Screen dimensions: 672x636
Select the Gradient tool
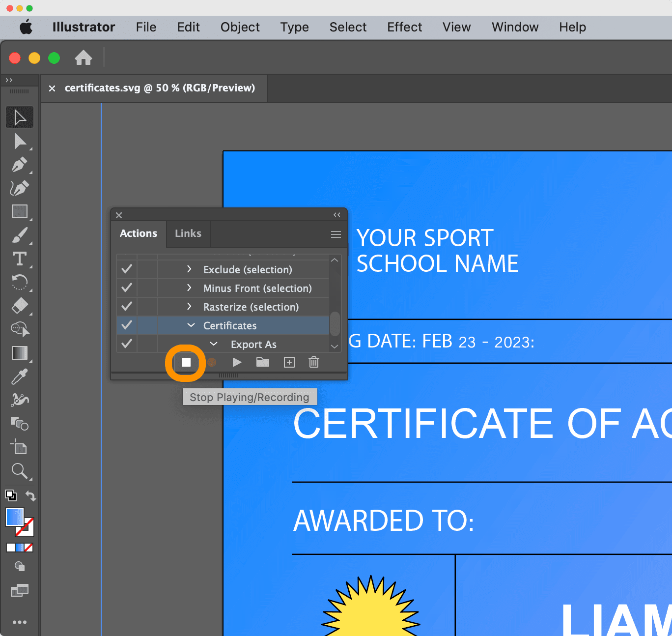click(20, 353)
